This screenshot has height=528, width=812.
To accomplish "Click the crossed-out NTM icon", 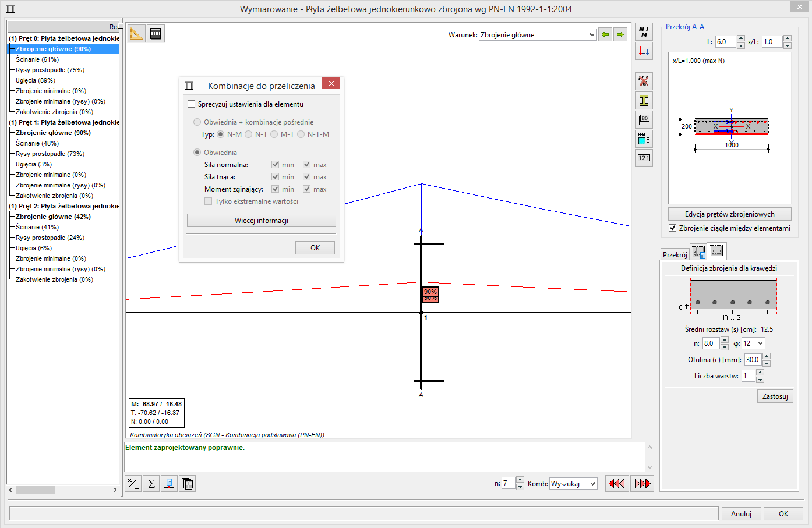I will coord(644,80).
